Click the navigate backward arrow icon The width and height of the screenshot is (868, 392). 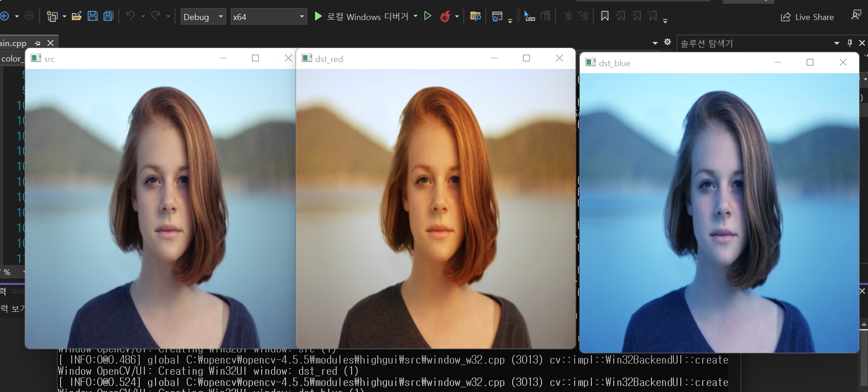[4, 16]
